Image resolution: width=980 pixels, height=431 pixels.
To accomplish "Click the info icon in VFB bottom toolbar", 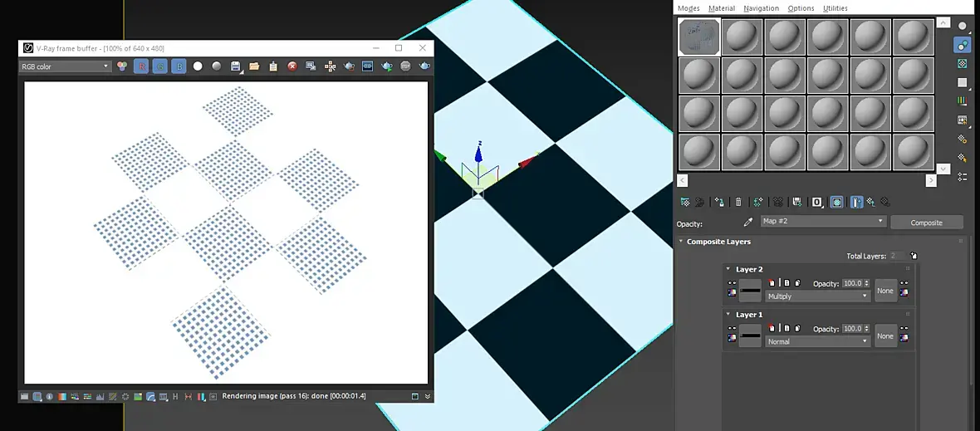I will pos(49,396).
